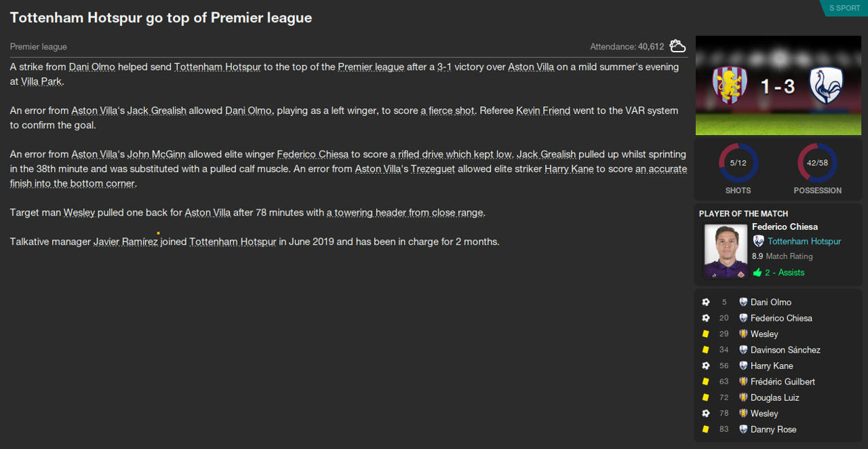
Task: Open Federico Chiesa's portrait photo
Action: 726,251
